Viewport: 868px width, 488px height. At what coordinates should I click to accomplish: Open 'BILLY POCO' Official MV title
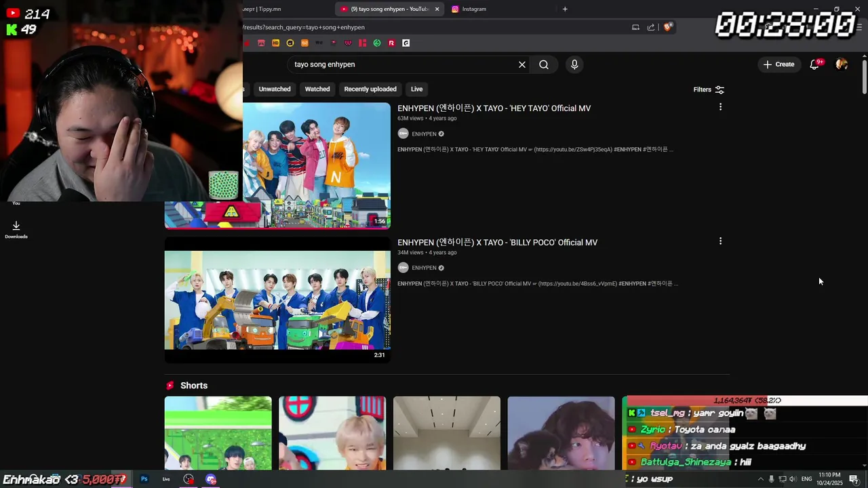click(497, 243)
